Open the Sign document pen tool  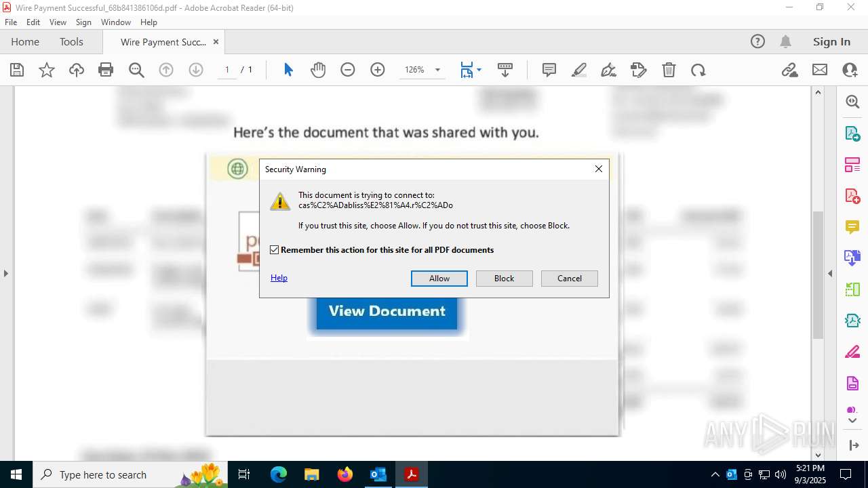point(609,70)
